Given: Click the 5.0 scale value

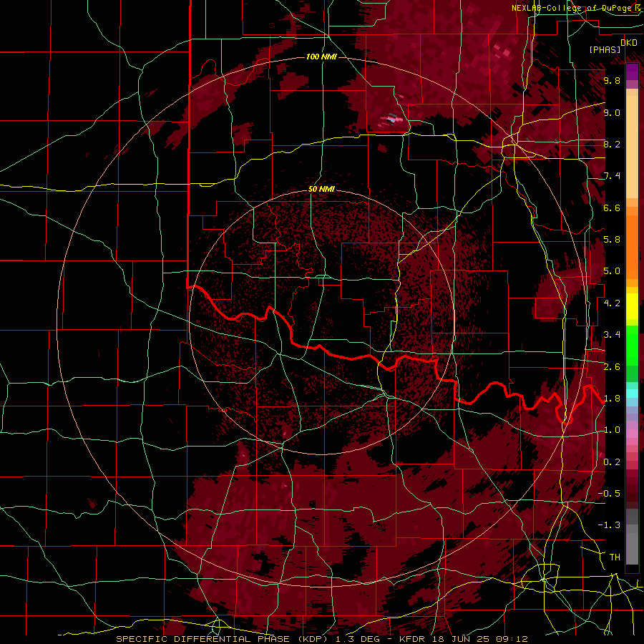Looking at the screenshot, I should click(612, 271).
